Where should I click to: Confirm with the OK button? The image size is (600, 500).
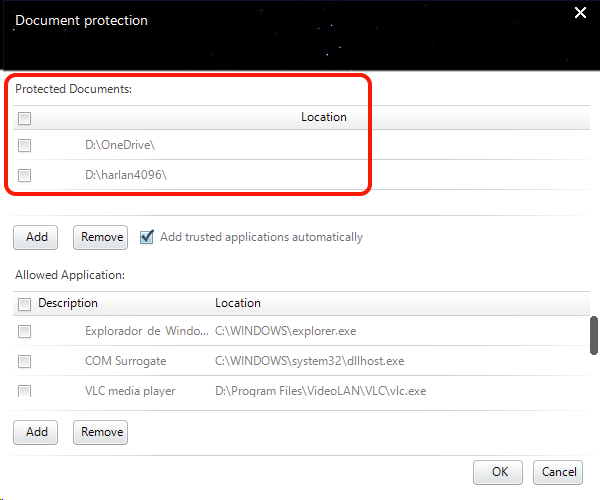tap(498, 471)
